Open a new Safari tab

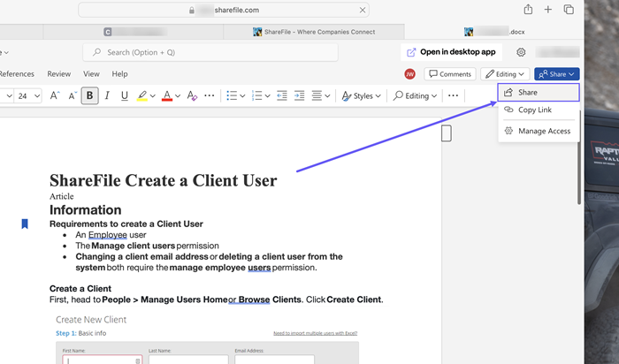[548, 10]
